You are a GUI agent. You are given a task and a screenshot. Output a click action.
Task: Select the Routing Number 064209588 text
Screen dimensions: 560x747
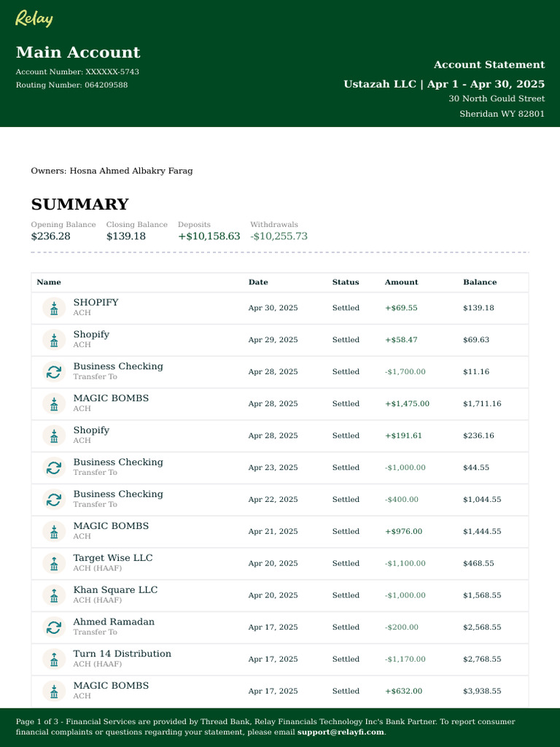pyautogui.click(x=72, y=85)
